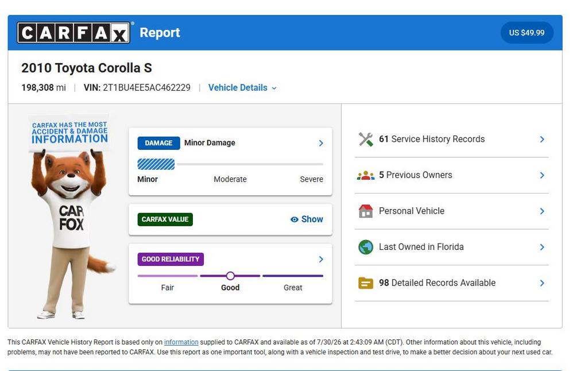
Task: Click the Detailed Records folder icon
Action: 366,283
